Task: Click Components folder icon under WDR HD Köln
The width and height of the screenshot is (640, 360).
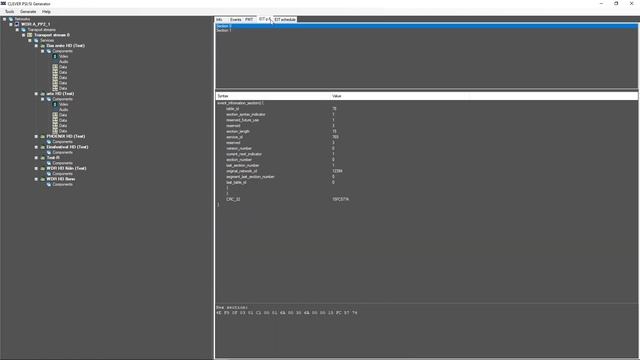Action: click(x=49, y=173)
